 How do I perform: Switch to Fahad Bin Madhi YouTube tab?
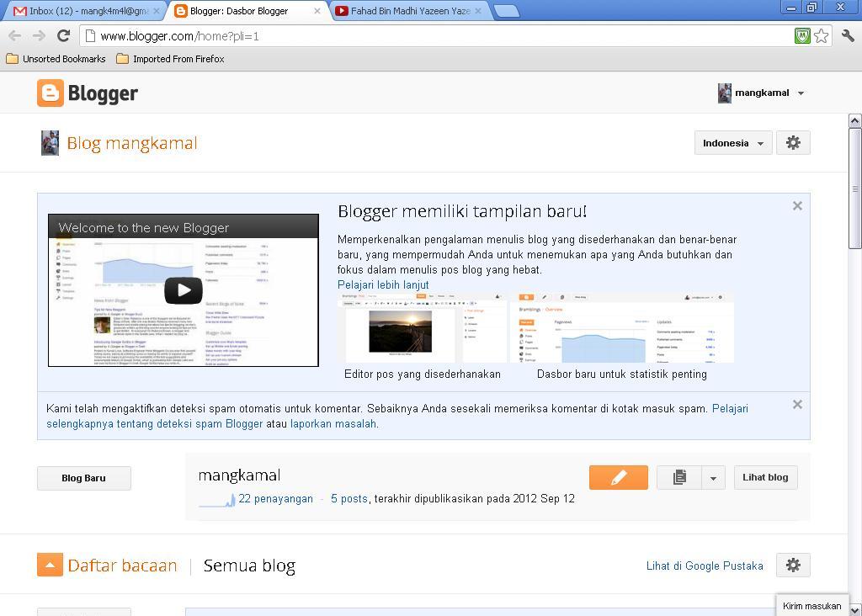click(x=410, y=11)
